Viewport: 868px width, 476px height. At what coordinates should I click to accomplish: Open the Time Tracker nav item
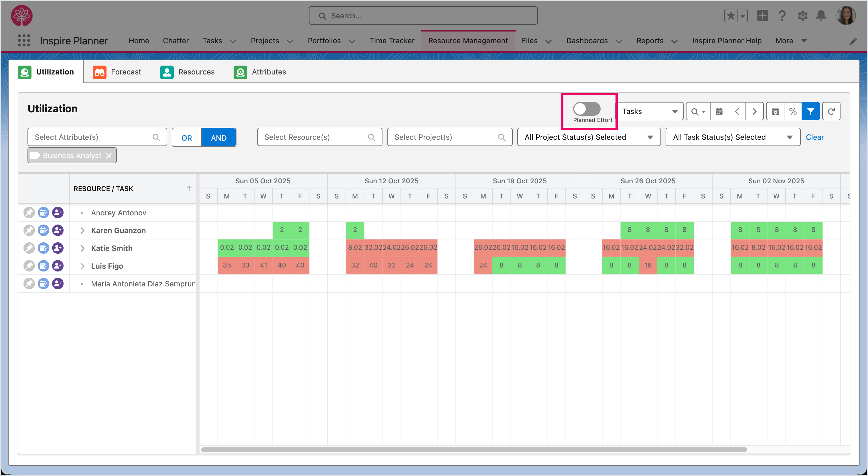coord(392,40)
